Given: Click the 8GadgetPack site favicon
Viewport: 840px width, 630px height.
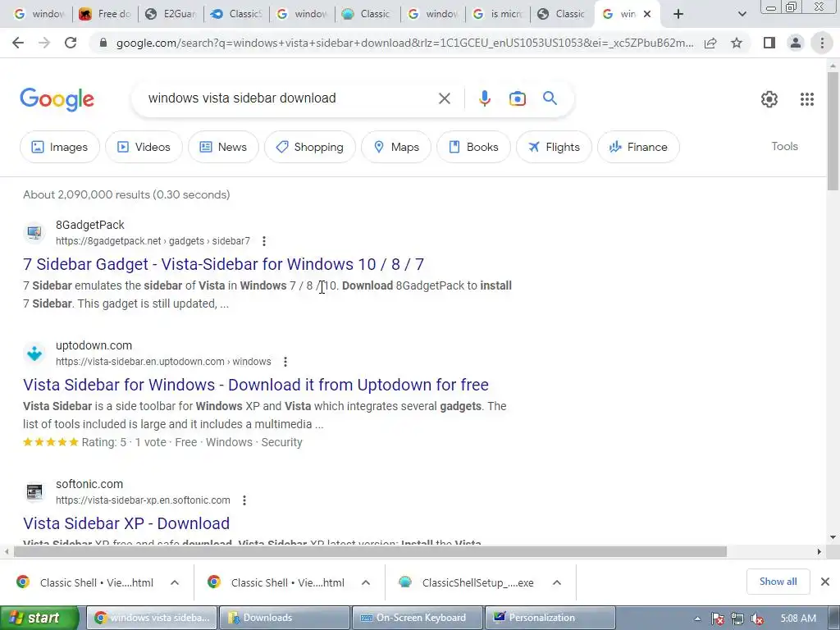Looking at the screenshot, I should [34, 232].
